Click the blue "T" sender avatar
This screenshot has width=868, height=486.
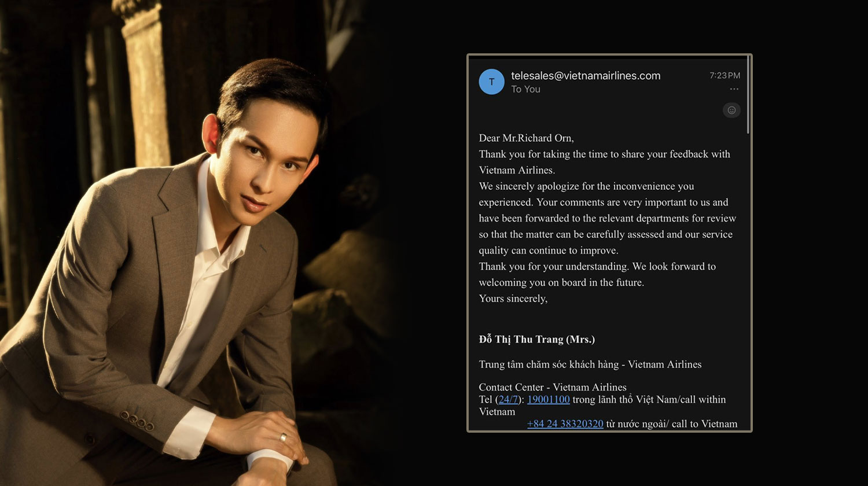click(x=491, y=82)
